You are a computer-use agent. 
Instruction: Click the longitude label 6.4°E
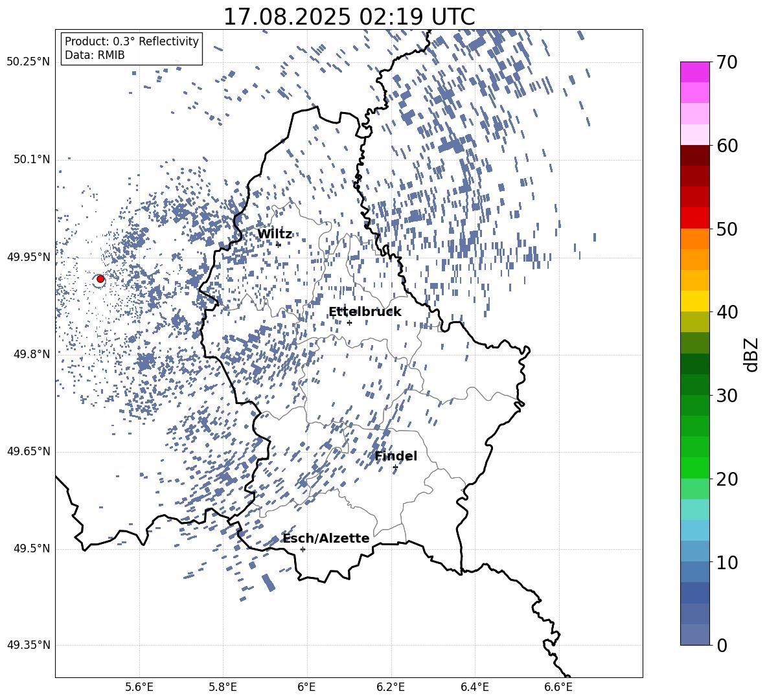coord(474,687)
